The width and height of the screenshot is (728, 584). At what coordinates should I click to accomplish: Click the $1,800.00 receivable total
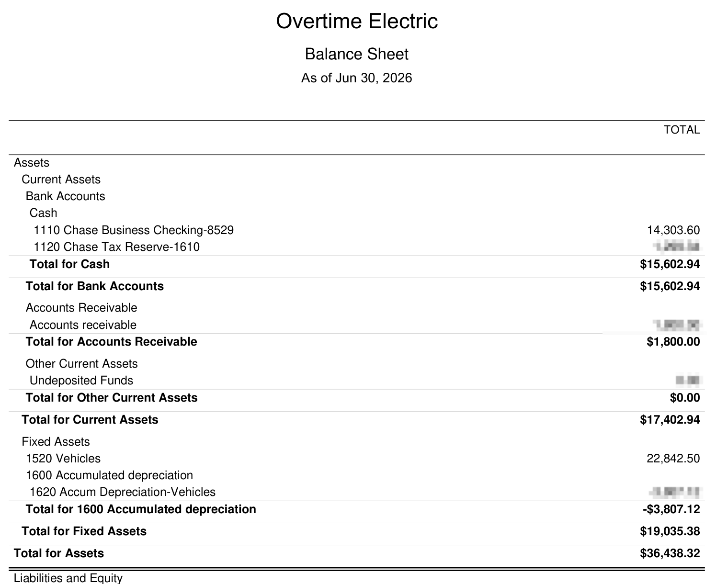click(673, 342)
